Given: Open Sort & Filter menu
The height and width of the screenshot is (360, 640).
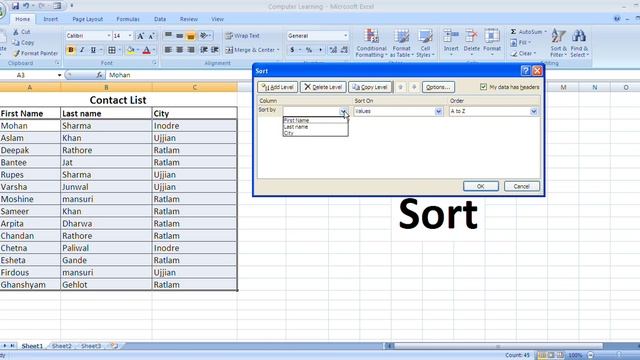Looking at the screenshot, I should pyautogui.click(x=558, y=43).
